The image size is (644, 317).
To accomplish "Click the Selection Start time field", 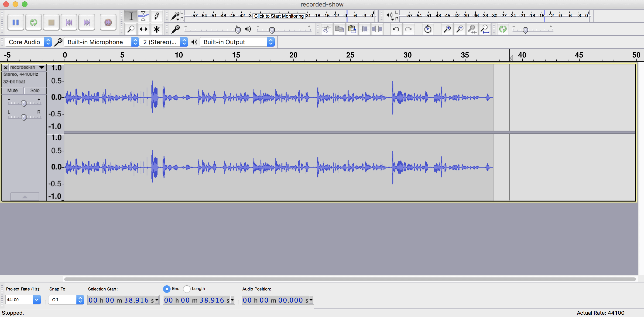I will click(121, 300).
